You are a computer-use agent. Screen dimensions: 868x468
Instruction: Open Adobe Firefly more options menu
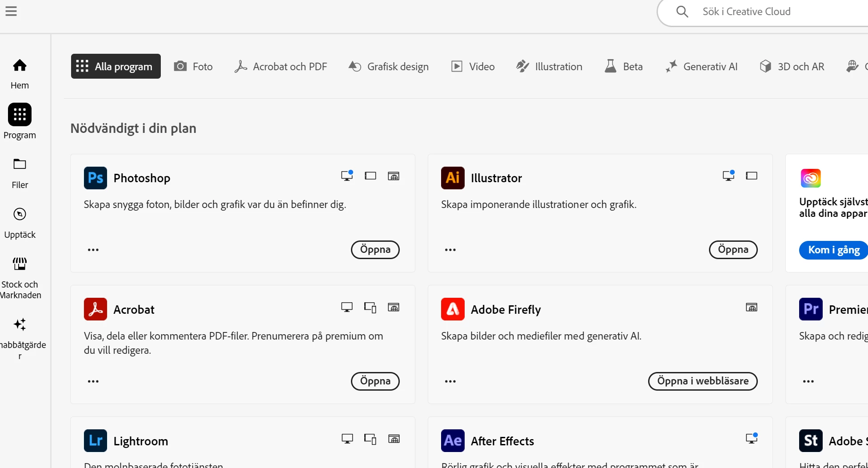(450, 381)
